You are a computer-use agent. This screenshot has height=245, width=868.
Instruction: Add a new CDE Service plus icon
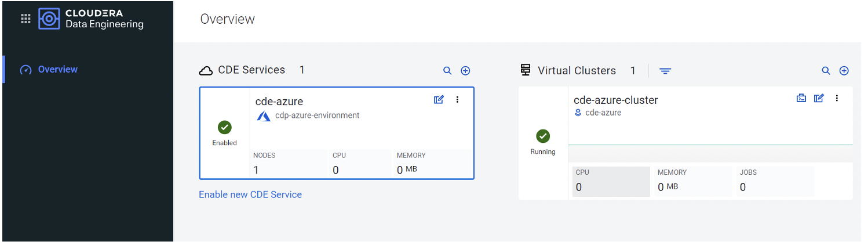[465, 71]
